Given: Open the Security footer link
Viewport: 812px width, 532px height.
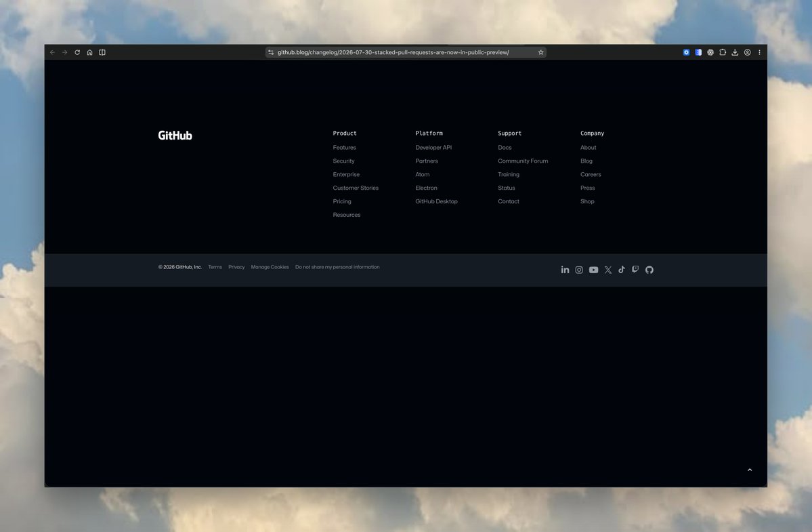Looking at the screenshot, I should point(343,161).
